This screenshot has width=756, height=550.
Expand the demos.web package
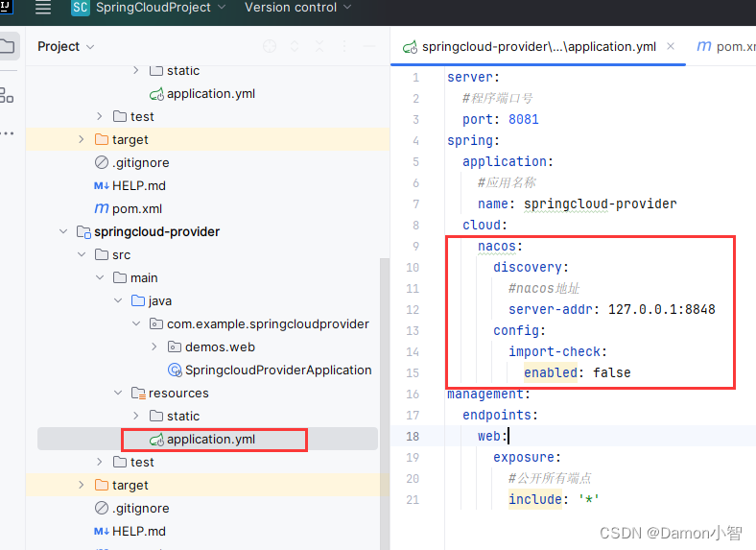(x=154, y=347)
